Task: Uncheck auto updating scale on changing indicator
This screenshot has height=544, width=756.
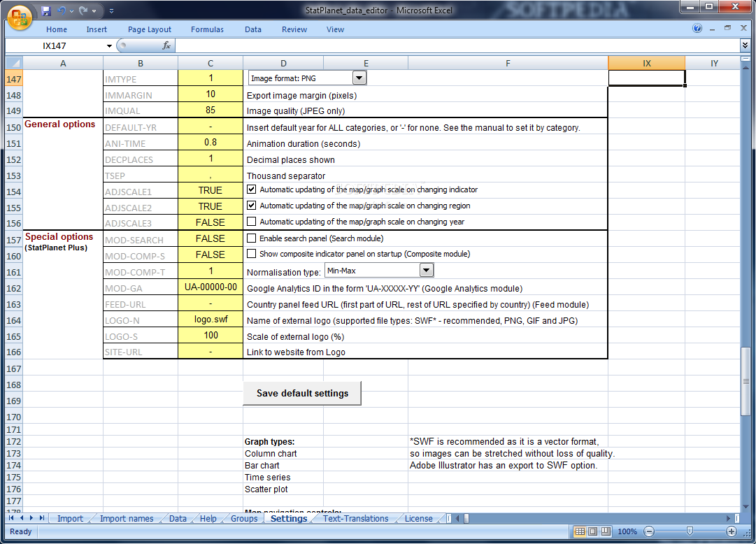Action: pos(251,189)
